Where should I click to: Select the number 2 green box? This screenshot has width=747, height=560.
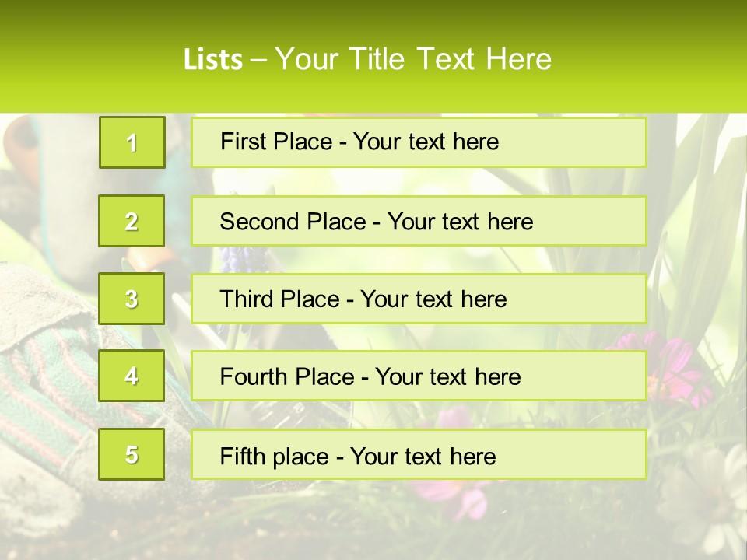coord(132,221)
